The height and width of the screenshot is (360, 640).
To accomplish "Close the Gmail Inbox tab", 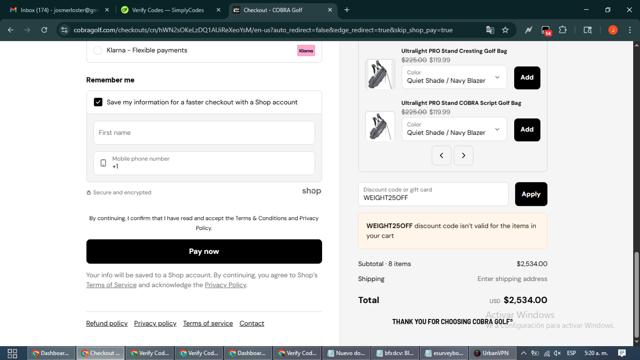I will click(107, 10).
